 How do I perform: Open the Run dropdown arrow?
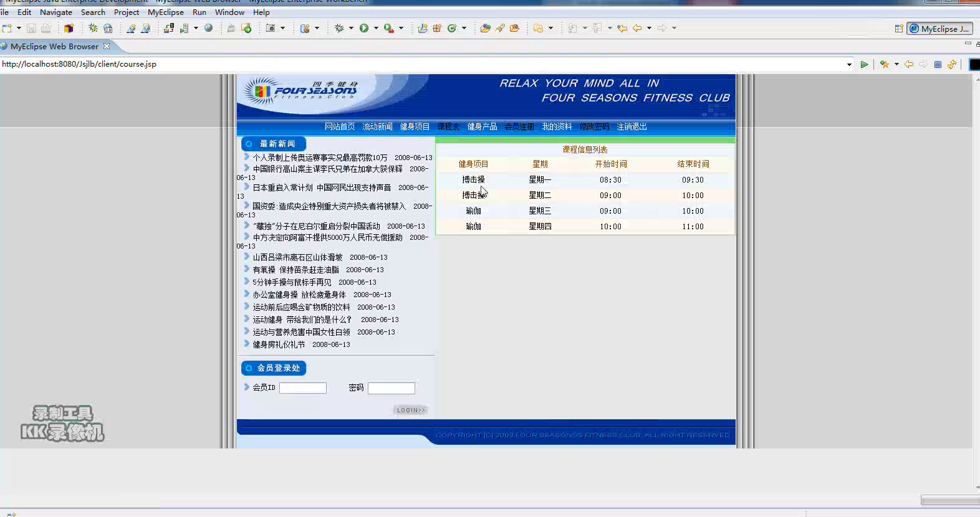coord(376,28)
